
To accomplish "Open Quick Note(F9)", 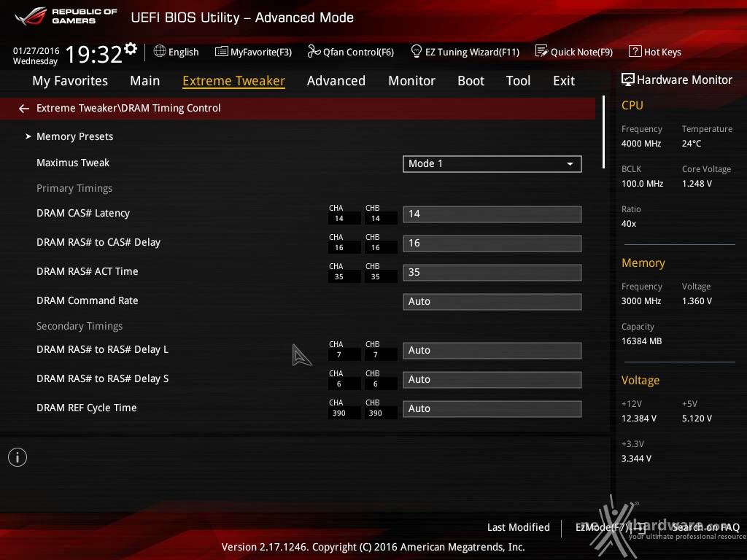I will click(581, 52).
